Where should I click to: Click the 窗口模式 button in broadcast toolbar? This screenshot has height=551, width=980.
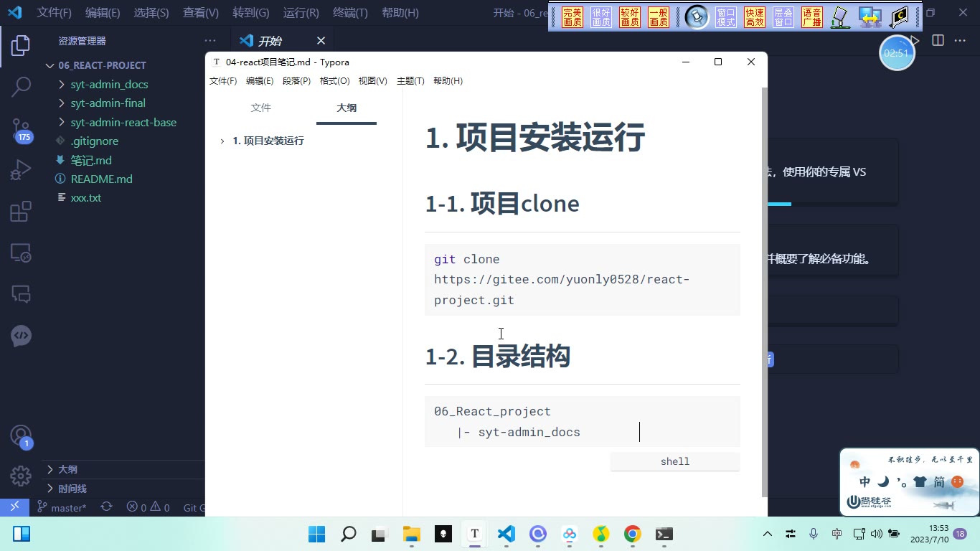pyautogui.click(x=726, y=17)
